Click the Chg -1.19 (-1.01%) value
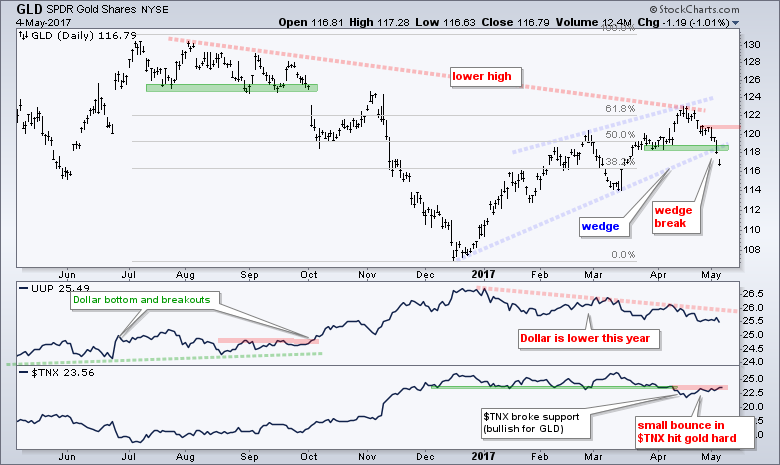 [x=683, y=22]
